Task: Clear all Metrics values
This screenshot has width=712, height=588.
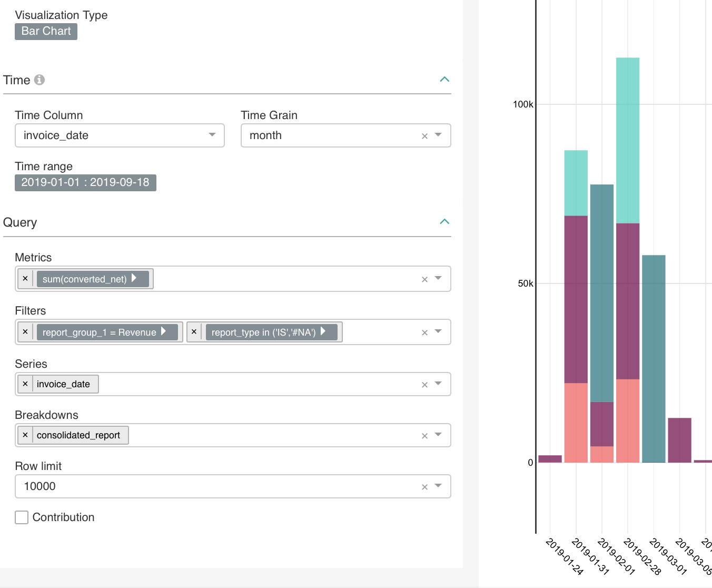Action: (424, 279)
